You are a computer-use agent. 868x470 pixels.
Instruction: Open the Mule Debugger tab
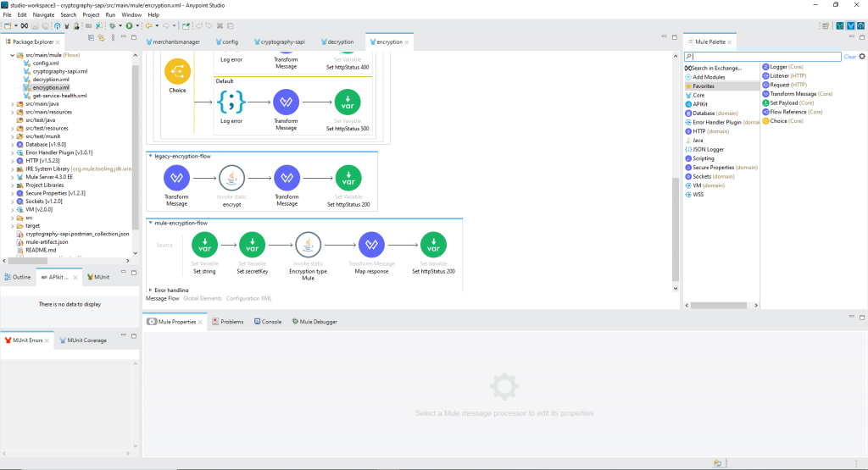(x=314, y=322)
